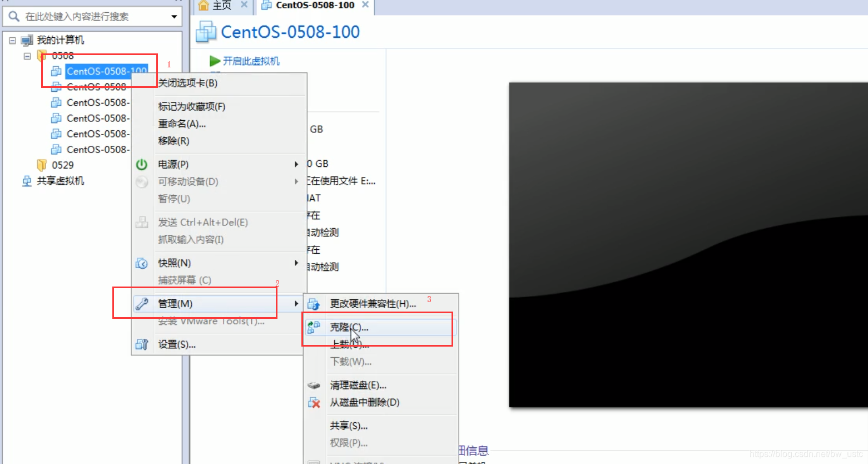Choose 设置(S)... from context menu
Viewport: 868px width, 464px height.
point(177,344)
